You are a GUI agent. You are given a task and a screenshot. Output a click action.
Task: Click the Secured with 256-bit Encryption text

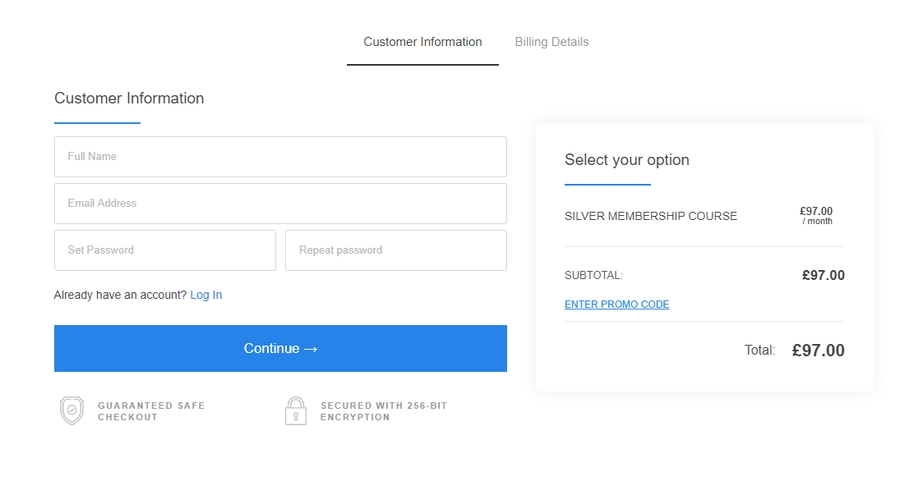(x=383, y=411)
